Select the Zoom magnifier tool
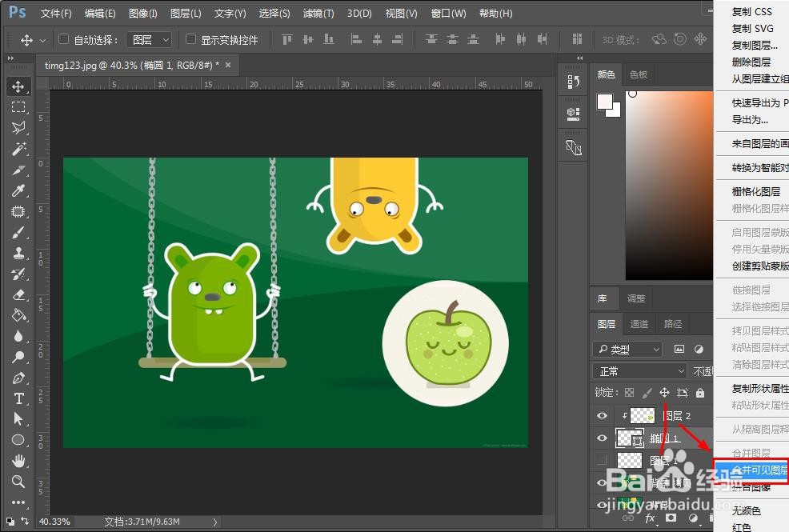Viewport: 789px width, 532px height. [18, 482]
